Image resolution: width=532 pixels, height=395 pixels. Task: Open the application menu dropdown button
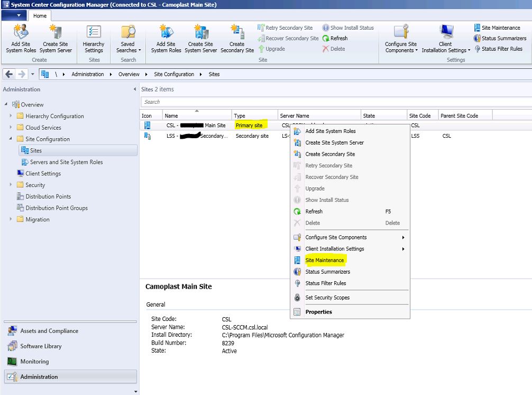pos(14,16)
